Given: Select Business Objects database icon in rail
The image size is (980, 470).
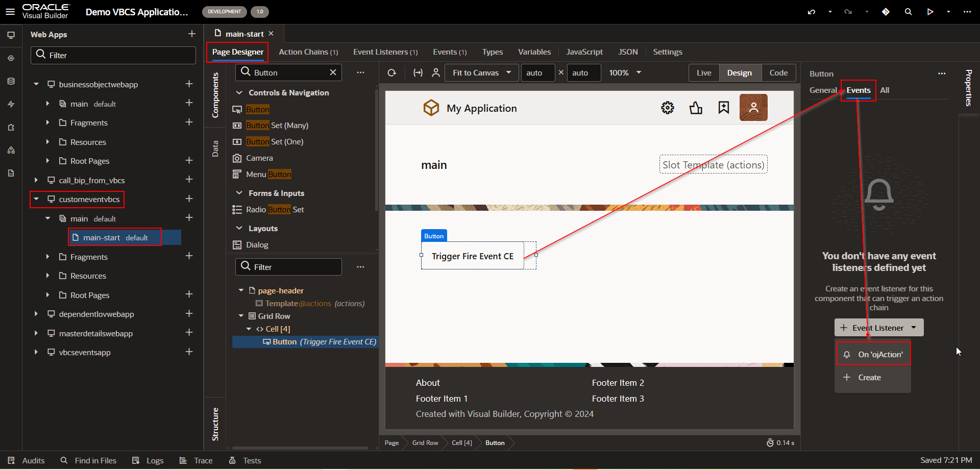Looking at the screenshot, I should [11, 81].
